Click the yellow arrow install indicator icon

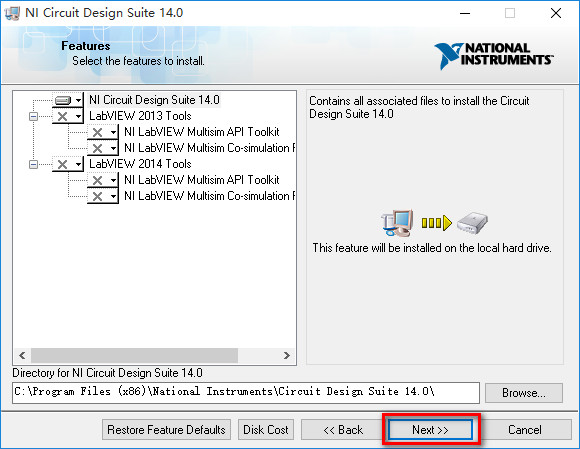click(437, 223)
